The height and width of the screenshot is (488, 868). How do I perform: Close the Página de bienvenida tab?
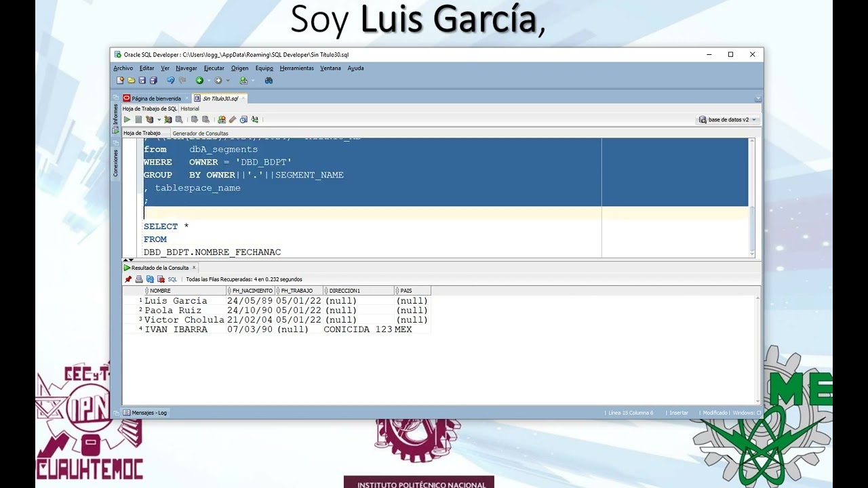click(187, 99)
